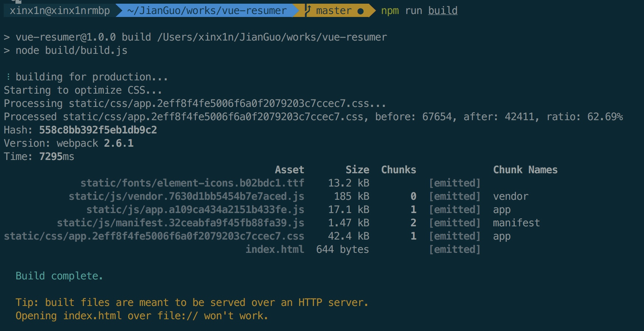Click the xinx1n@xinx1nrmbp prompt segment
This screenshot has height=331, width=644.
[x=60, y=10]
